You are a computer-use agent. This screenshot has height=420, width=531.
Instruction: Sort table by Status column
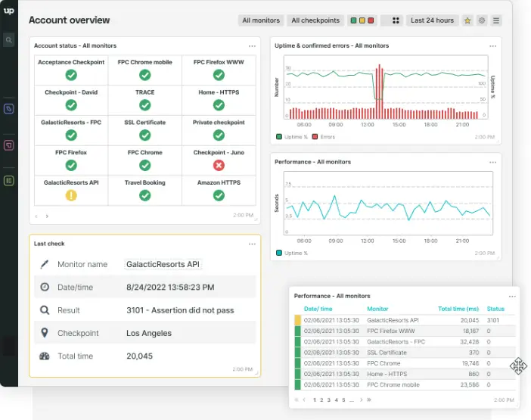[495, 309]
